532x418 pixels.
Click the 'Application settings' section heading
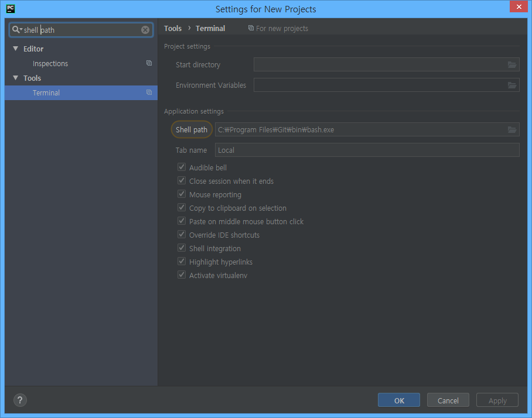click(194, 111)
